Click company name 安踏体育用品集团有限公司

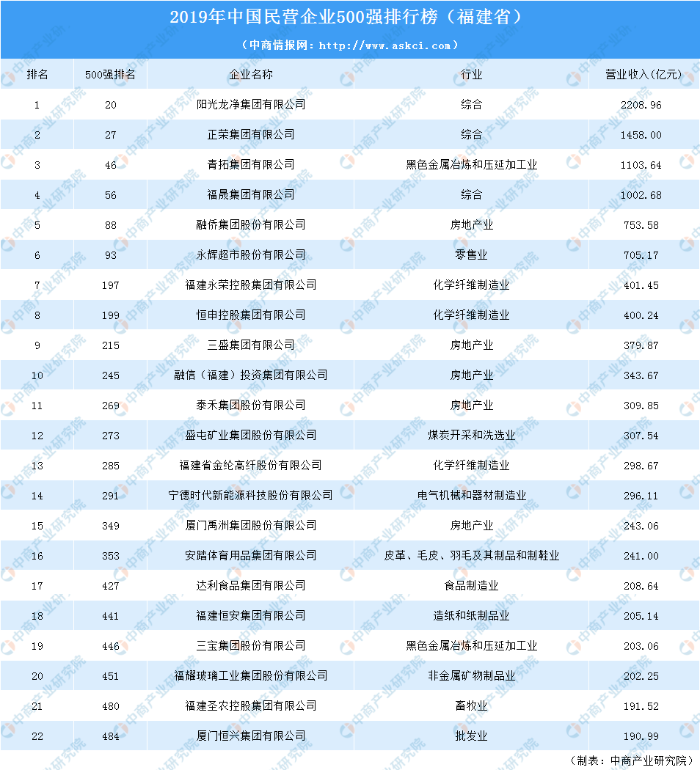[x=250, y=555]
